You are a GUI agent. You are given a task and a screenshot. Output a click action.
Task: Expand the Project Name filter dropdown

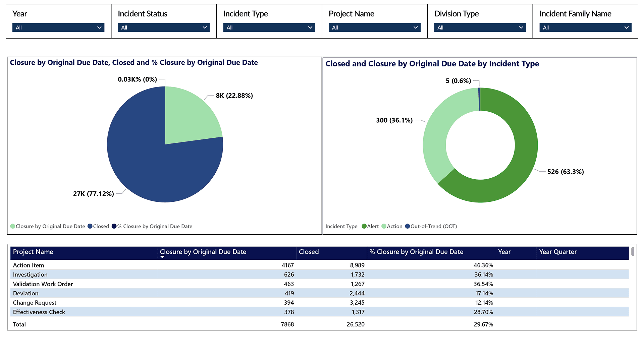pos(374,27)
